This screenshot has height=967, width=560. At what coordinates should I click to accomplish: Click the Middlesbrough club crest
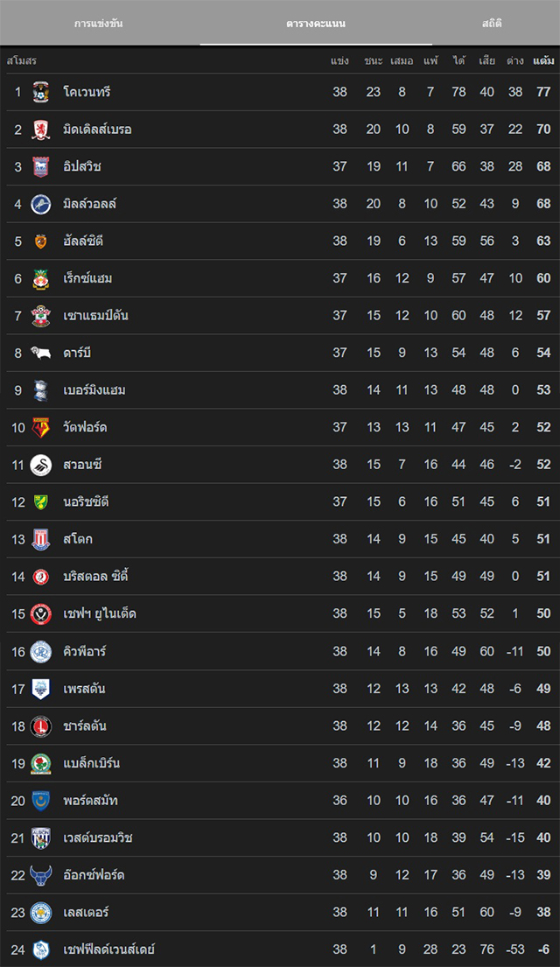tap(41, 130)
